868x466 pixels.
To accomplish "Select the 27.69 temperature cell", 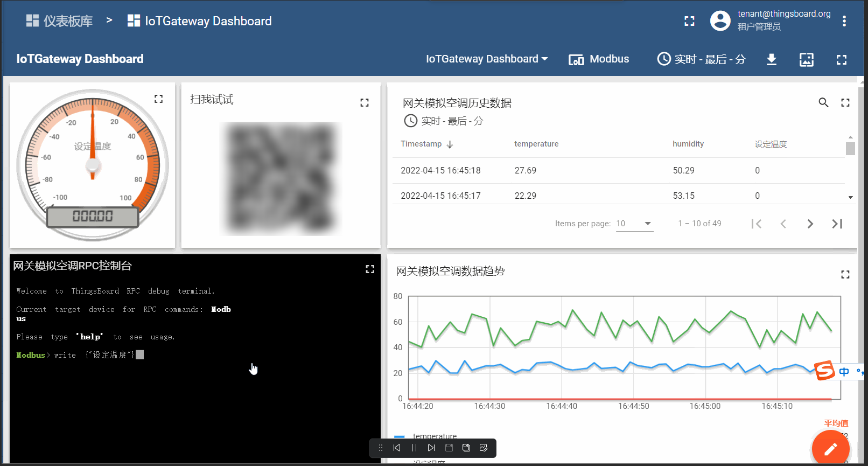I will pos(526,170).
